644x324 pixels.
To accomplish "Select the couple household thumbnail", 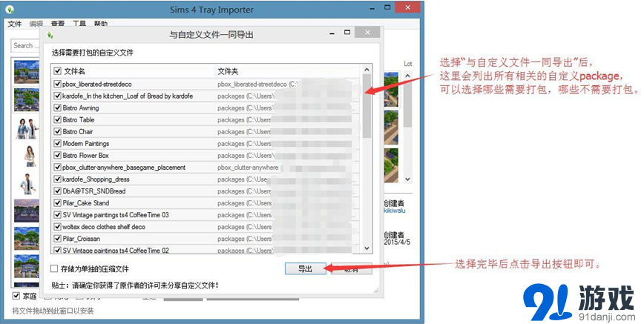I will pos(27,128).
